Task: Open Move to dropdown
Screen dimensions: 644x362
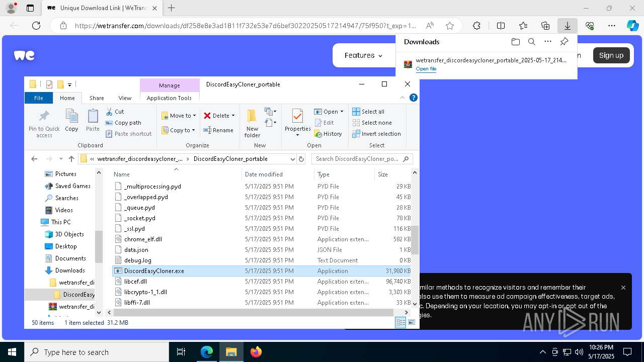Action: pos(178,116)
